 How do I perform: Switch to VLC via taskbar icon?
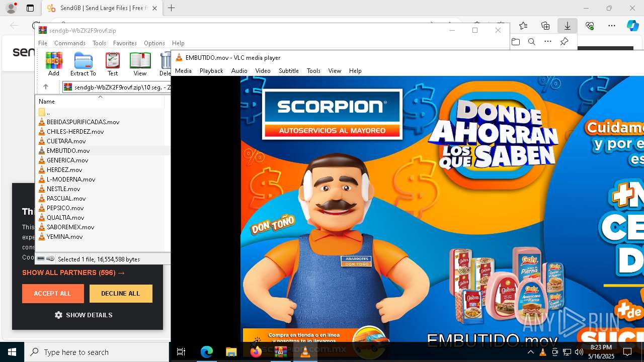pyautogui.click(x=305, y=352)
